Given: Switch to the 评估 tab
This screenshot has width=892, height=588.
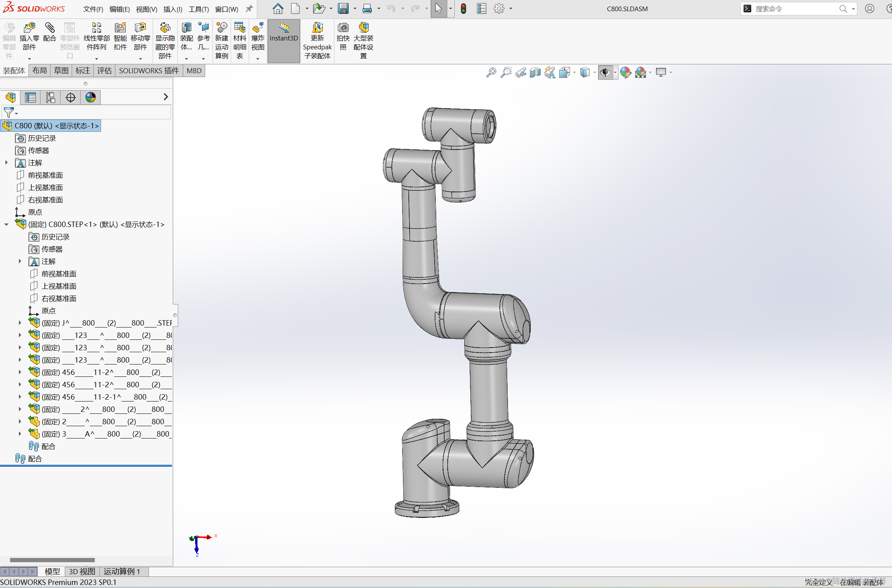Looking at the screenshot, I should pos(104,71).
